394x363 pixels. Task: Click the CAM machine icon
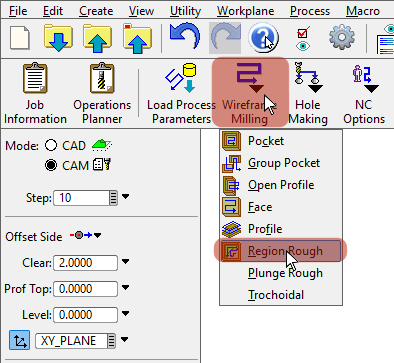102,165
